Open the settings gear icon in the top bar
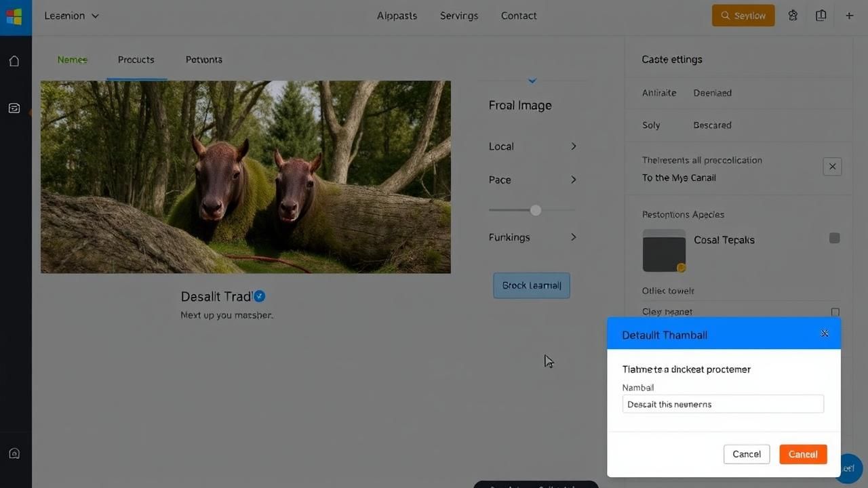868x488 pixels. coord(793,16)
